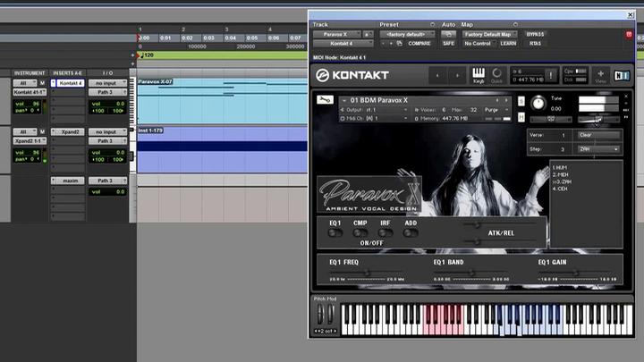
Task: Open the Factory Default Map dropdown
Action: click(x=489, y=35)
